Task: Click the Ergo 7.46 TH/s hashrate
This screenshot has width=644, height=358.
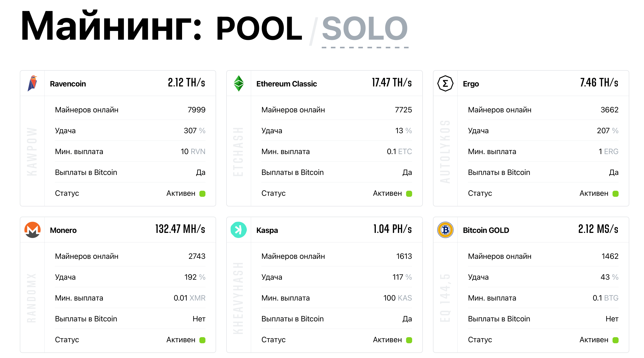Action: 599,83
